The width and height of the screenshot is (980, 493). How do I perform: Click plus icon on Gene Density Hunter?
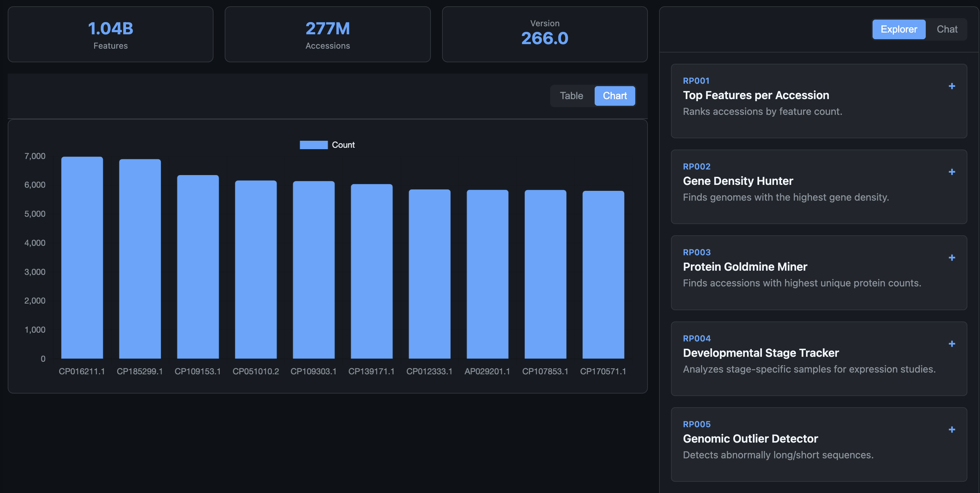(951, 172)
